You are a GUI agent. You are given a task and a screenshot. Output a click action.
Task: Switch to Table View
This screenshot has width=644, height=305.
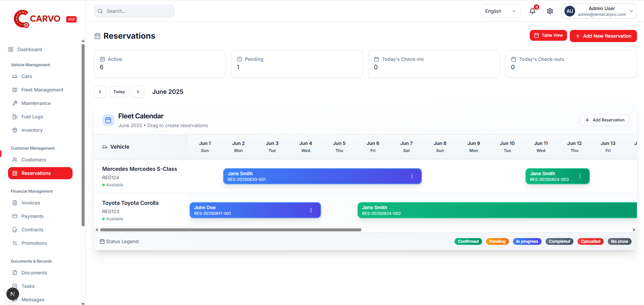pyautogui.click(x=548, y=35)
